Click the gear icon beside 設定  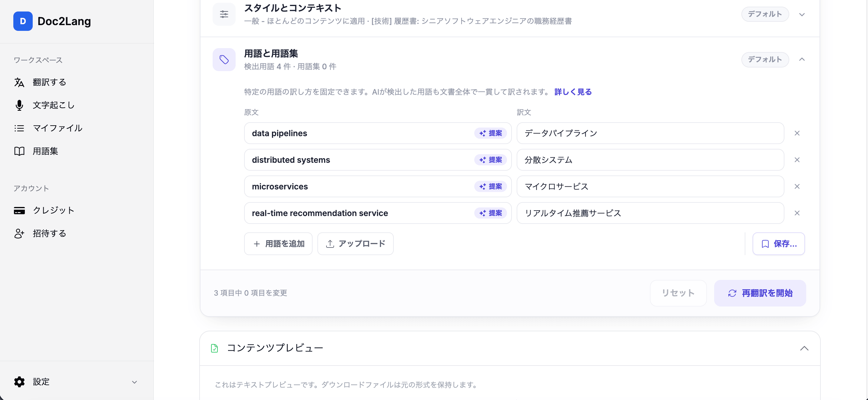[19, 382]
